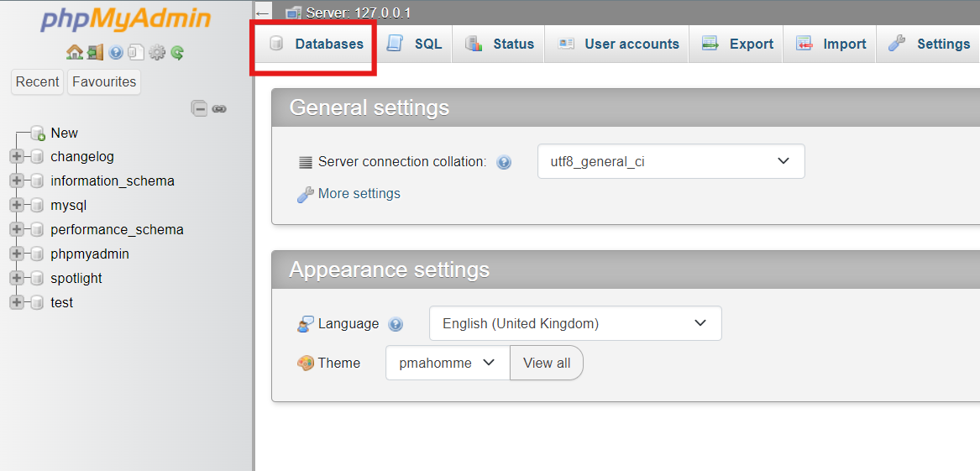Click the information_schema database icon
The height and width of the screenshot is (471, 980).
[37, 181]
